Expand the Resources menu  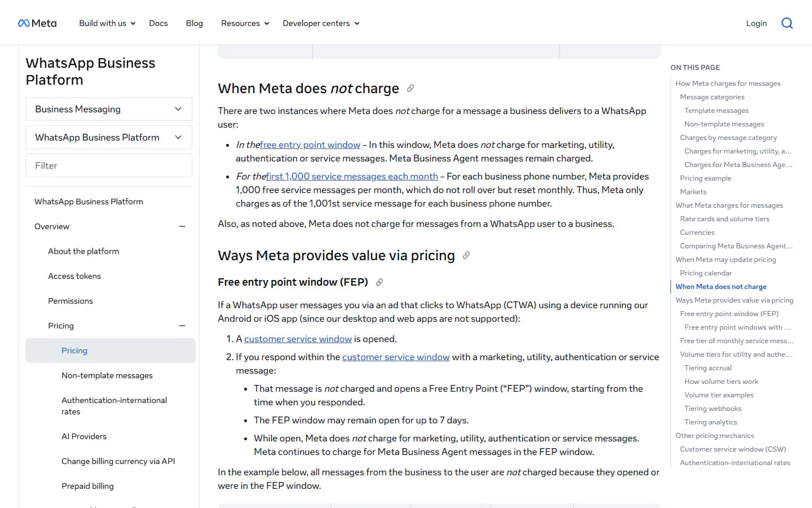tap(245, 23)
